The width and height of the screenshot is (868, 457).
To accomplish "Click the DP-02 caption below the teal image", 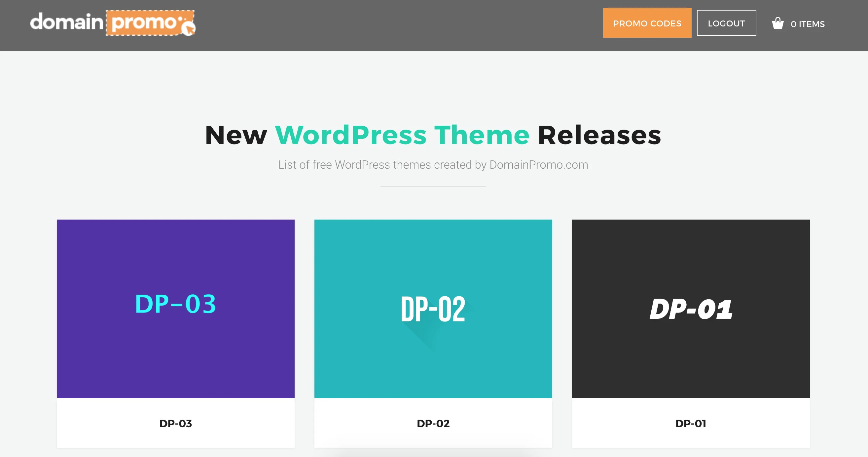I will click(x=433, y=424).
